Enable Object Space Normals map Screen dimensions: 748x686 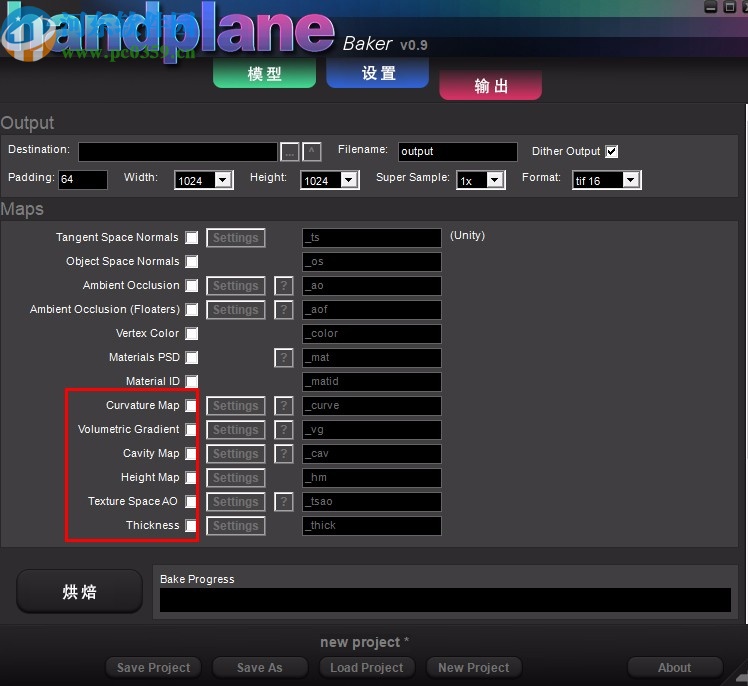(192, 261)
